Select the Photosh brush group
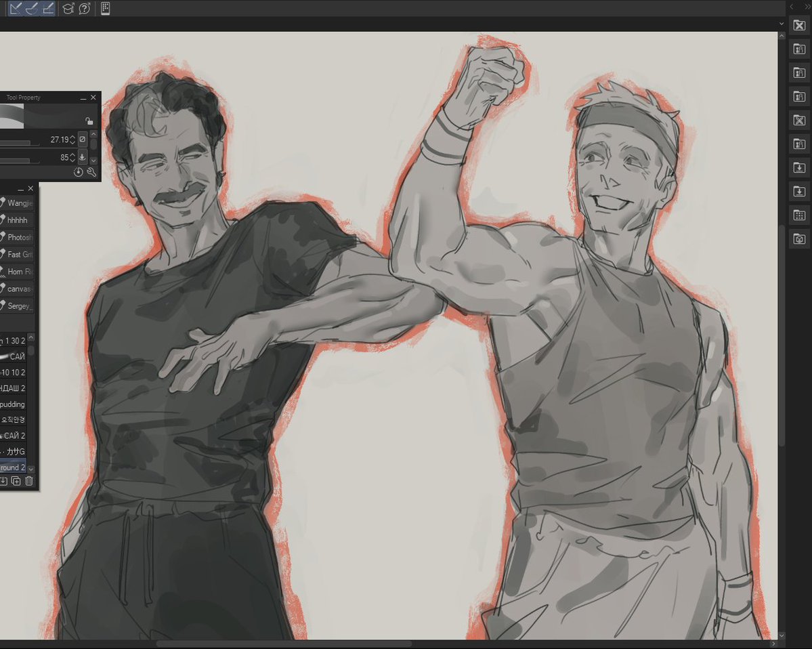This screenshot has height=649, width=812. point(16,237)
